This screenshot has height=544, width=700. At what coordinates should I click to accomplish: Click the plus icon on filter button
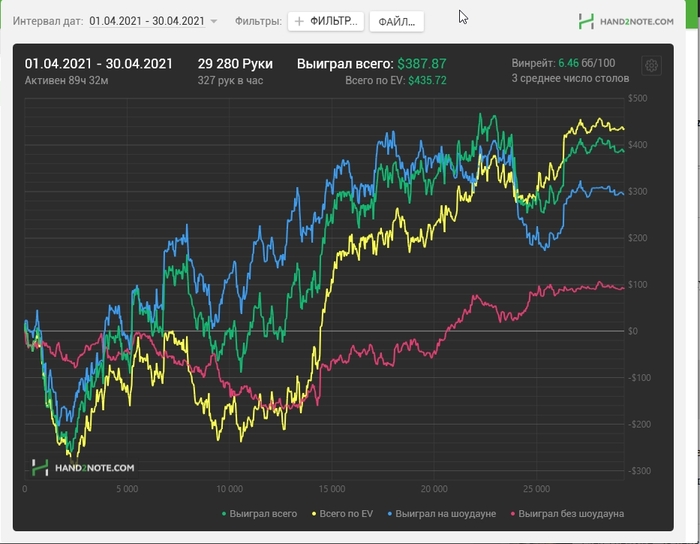coord(299,21)
